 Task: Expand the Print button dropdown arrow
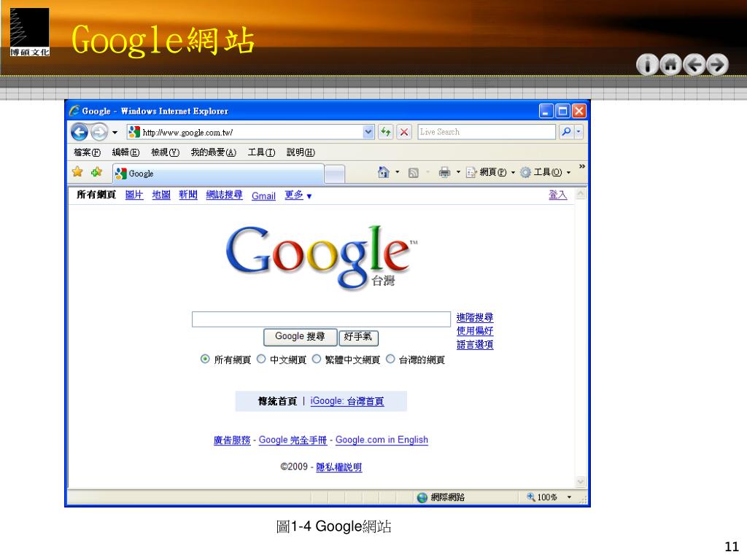click(458, 172)
